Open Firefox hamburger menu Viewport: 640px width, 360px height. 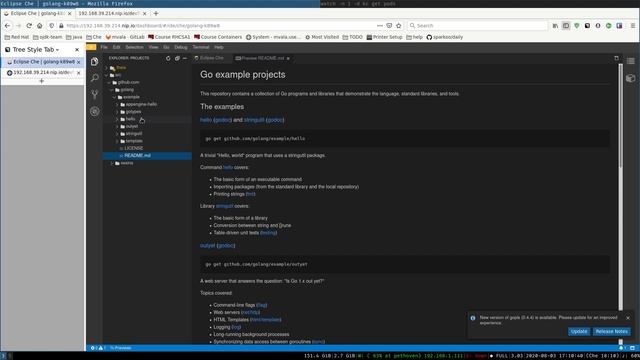(633, 25)
